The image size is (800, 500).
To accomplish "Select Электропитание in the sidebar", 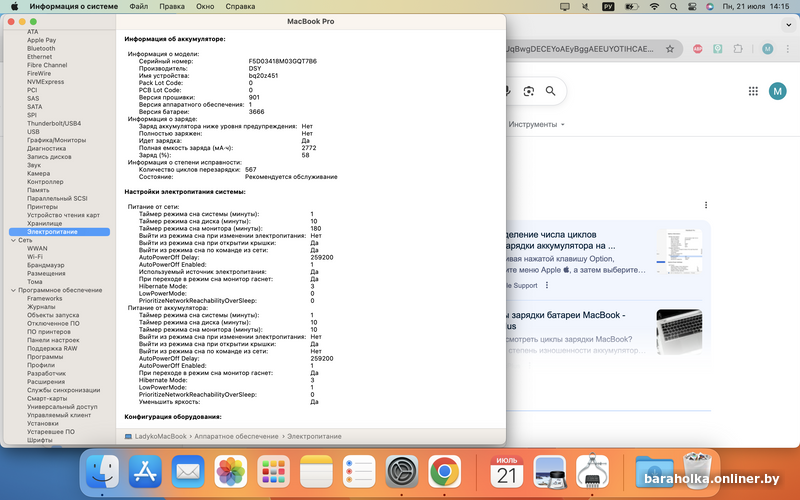I will point(59,232).
